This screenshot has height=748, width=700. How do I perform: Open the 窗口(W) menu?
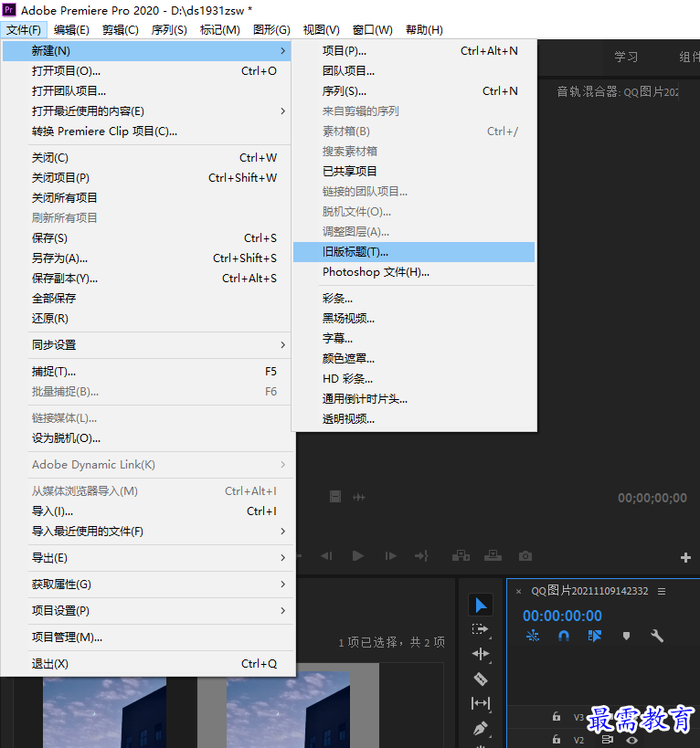372,29
